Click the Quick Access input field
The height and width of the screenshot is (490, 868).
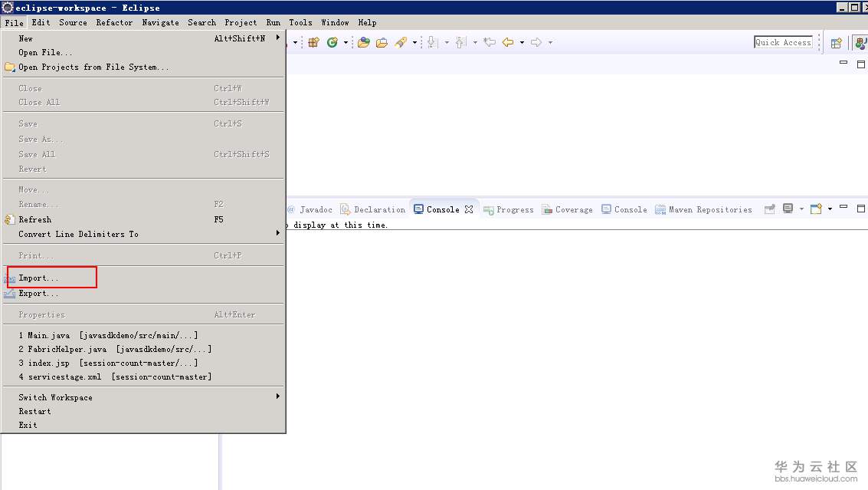coord(783,42)
